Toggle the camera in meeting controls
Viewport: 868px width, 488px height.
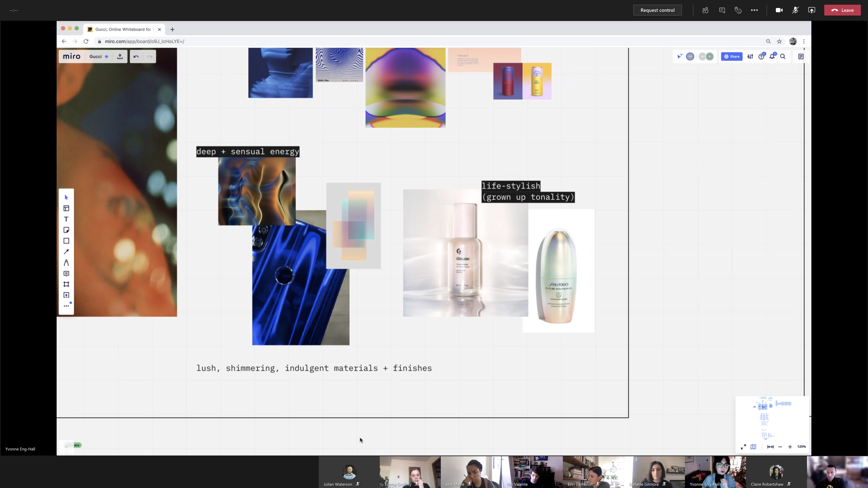point(779,10)
